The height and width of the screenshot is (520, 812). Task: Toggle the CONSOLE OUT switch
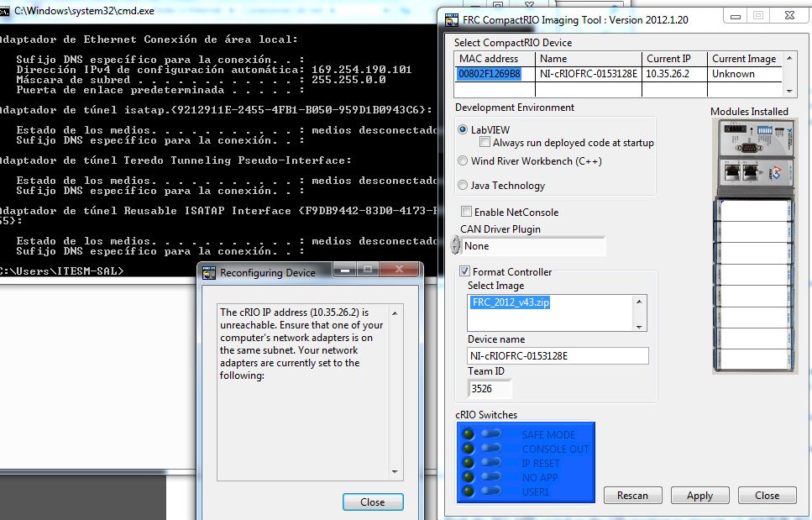pyautogui.click(x=491, y=448)
